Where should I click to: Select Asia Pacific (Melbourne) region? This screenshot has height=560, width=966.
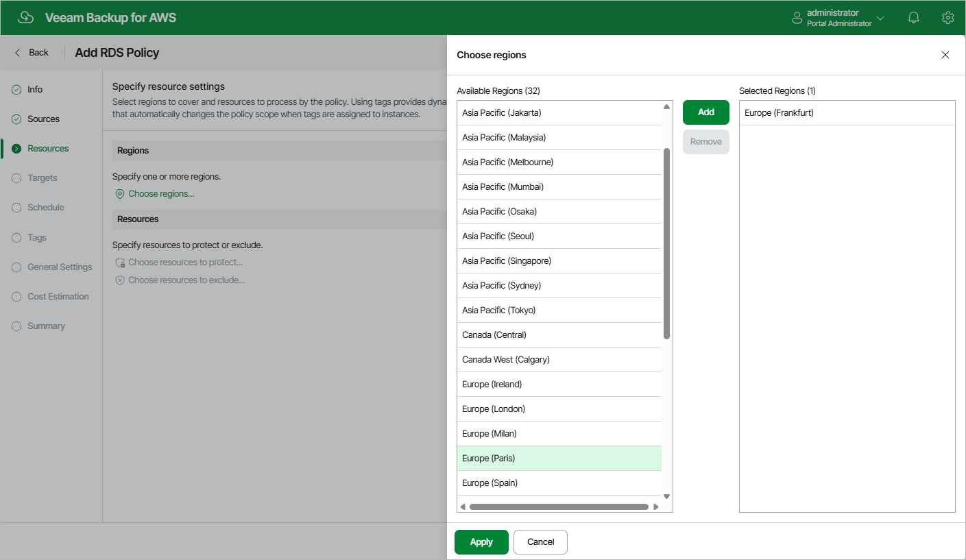pyautogui.click(x=559, y=162)
